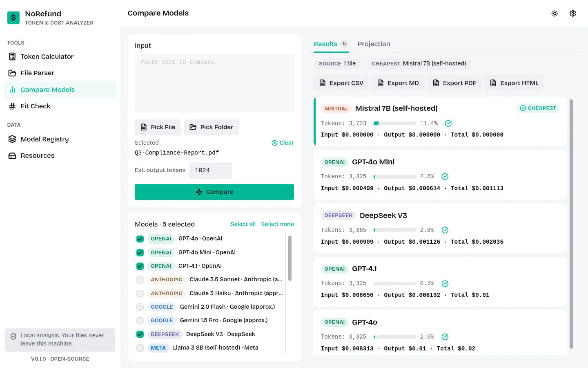
Task: Click the Model Registry layers icon
Action: coord(12,139)
